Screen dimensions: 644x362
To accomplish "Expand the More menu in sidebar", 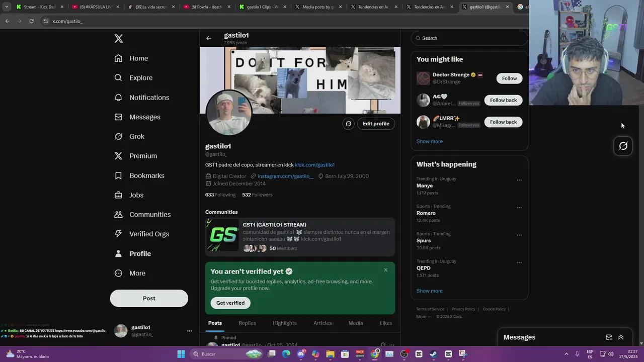I will click(x=130, y=273).
